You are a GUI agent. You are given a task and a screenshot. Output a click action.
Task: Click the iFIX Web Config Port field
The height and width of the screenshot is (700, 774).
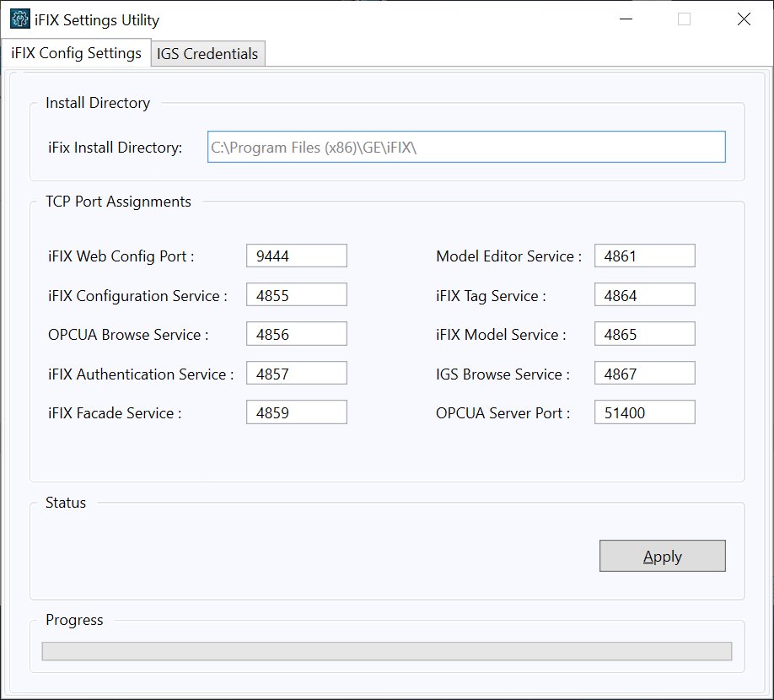pyautogui.click(x=297, y=256)
